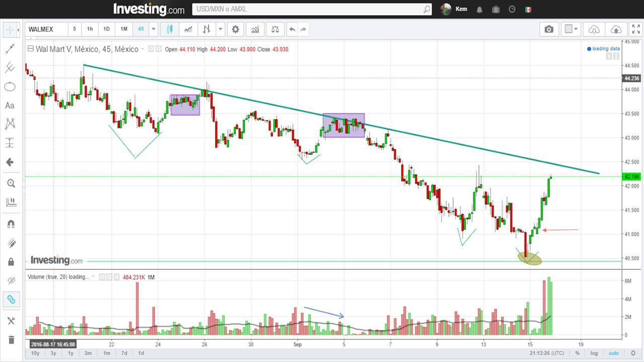Load chart layout from cloud
This screenshot has width=644, height=362.
click(x=594, y=29)
